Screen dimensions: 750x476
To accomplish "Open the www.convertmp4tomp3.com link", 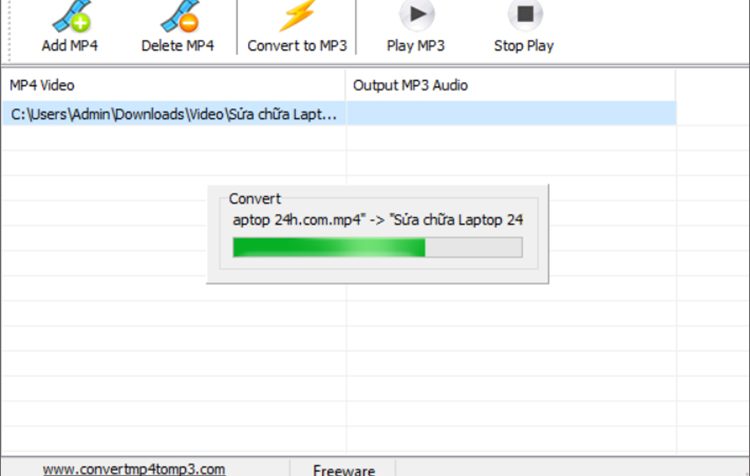I will coord(134,469).
